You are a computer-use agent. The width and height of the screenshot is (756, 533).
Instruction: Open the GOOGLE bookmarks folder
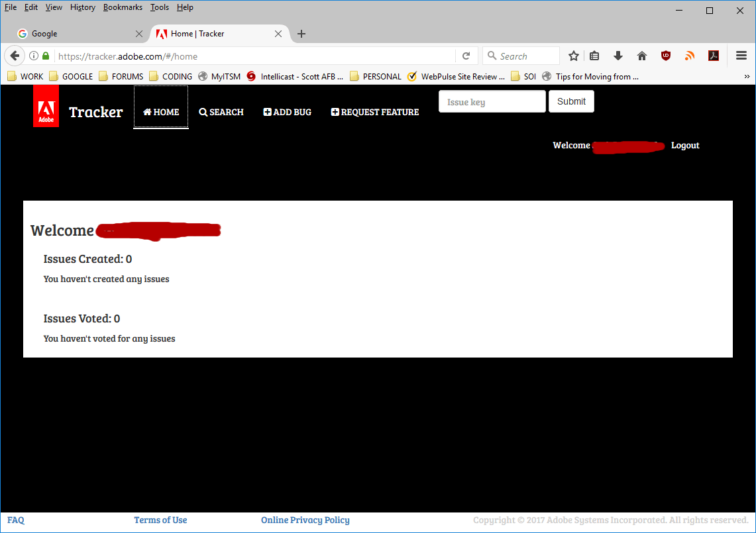tap(71, 77)
